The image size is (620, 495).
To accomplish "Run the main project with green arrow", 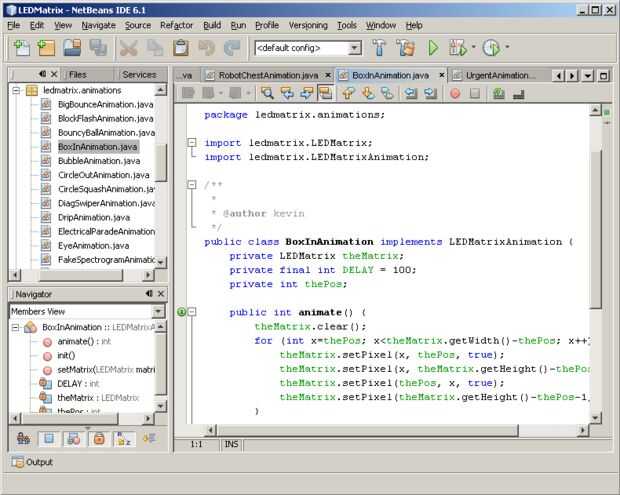I will 433,48.
